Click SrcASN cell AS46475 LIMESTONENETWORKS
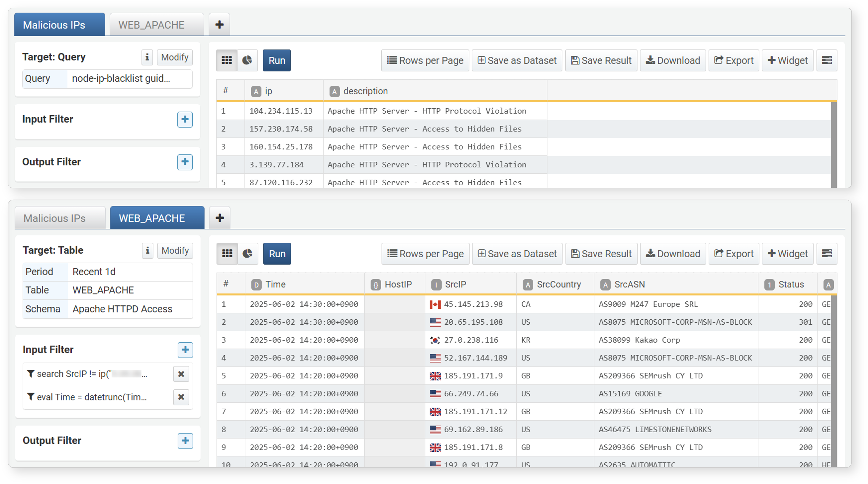Screen dimensions: 868x484 (676, 430)
